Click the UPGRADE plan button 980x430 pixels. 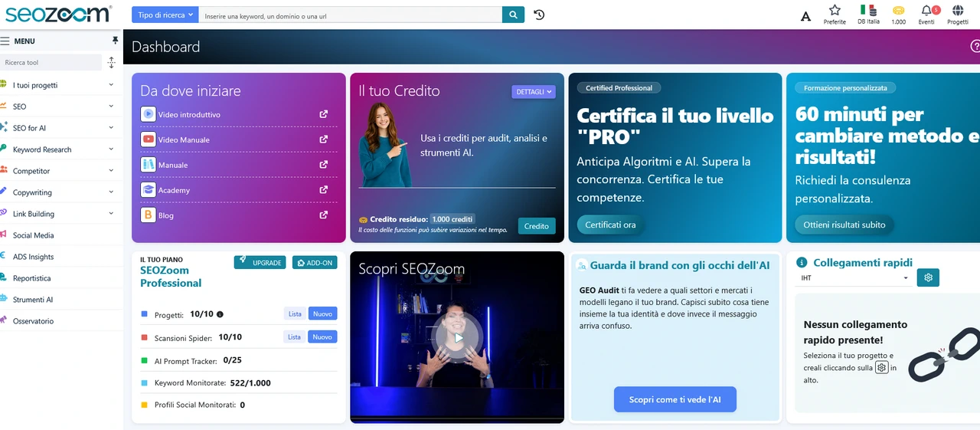tap(260, 262)
